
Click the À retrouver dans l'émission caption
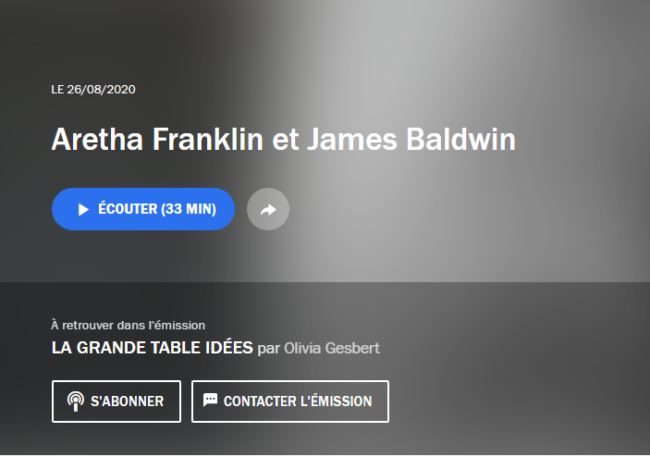click(128, 325)
